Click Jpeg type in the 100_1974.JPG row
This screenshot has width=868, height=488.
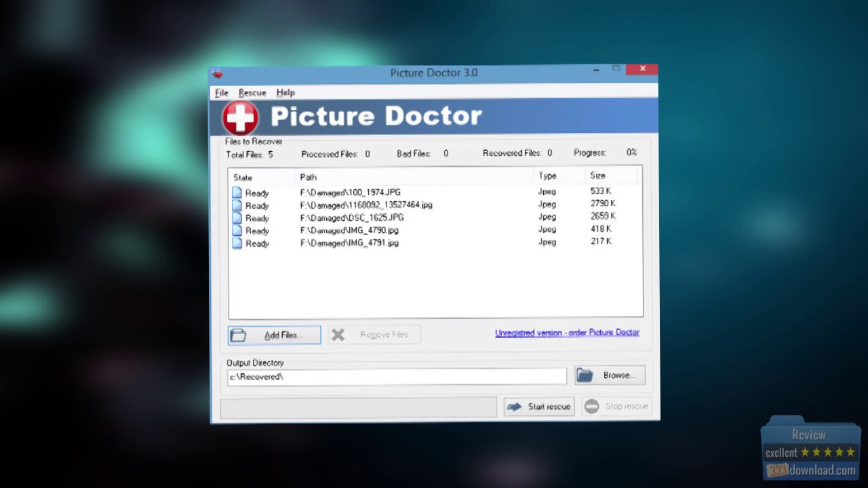[547, 192]
